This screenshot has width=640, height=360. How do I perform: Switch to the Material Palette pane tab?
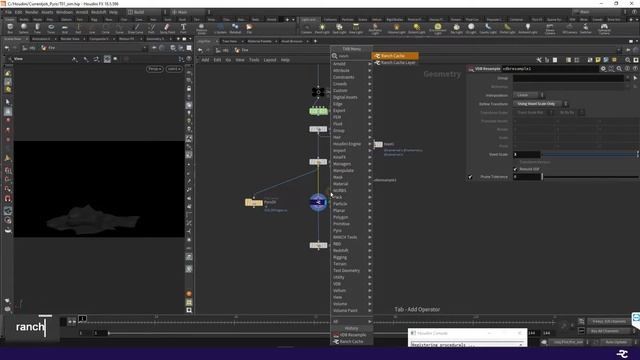[259, 41]
